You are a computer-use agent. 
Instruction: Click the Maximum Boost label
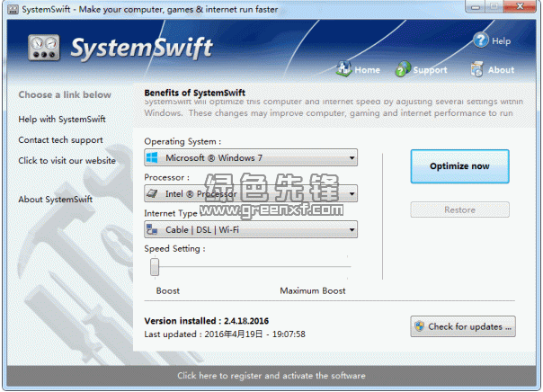(313, 290)
